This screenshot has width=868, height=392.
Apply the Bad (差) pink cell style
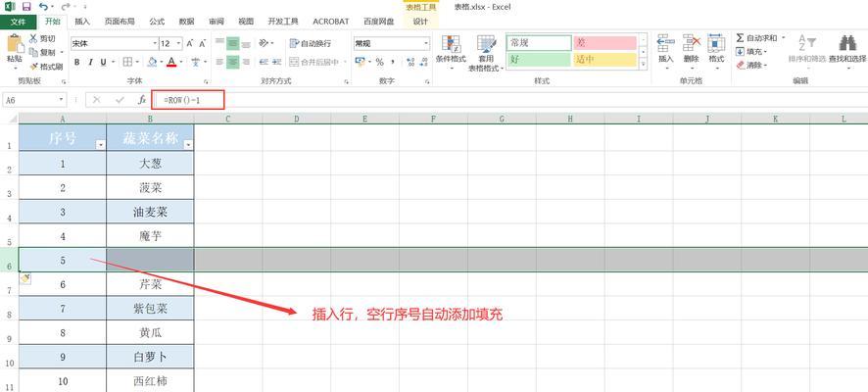605,43
